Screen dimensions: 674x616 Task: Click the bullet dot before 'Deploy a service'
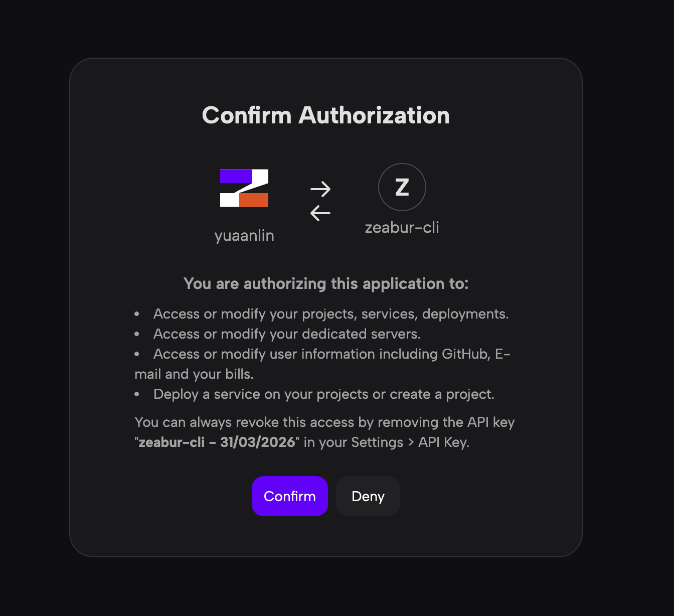pyautogui.click(x=137, y=394)
